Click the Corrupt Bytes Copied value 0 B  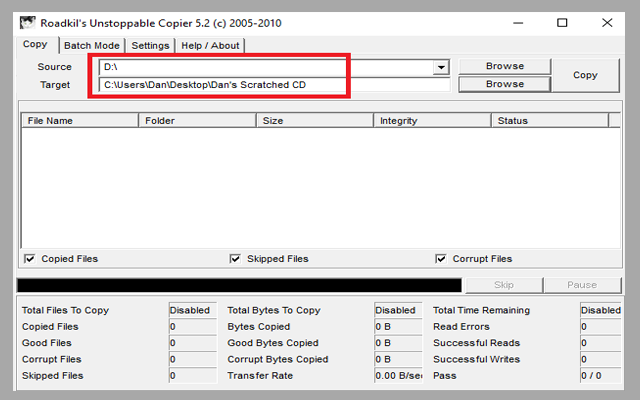pyautogui.click(x=398, y=359)
